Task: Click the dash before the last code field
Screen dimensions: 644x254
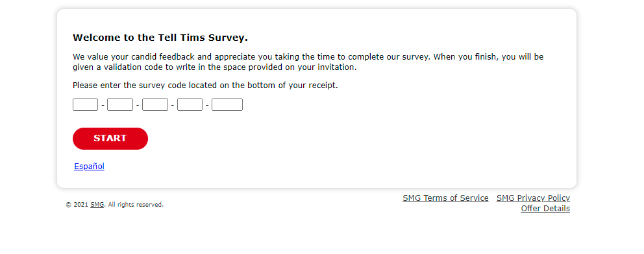Action: coord(207,105)
